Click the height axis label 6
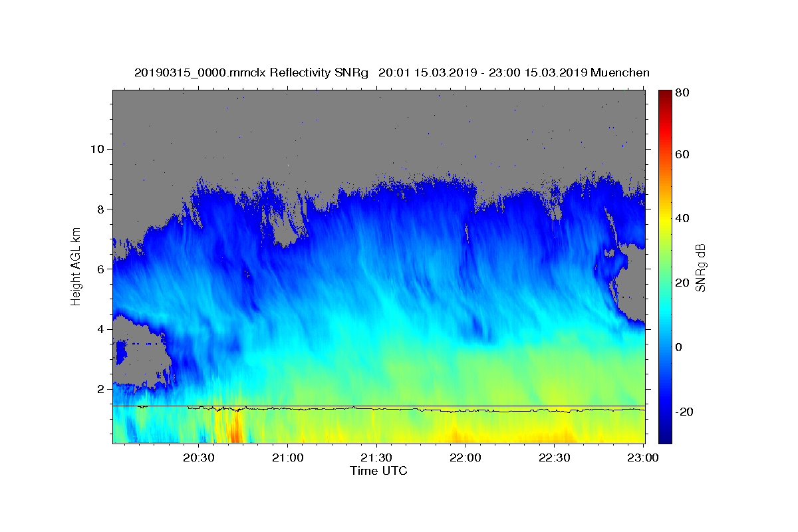This screenshot has height=532, width=798. point(100,269)
